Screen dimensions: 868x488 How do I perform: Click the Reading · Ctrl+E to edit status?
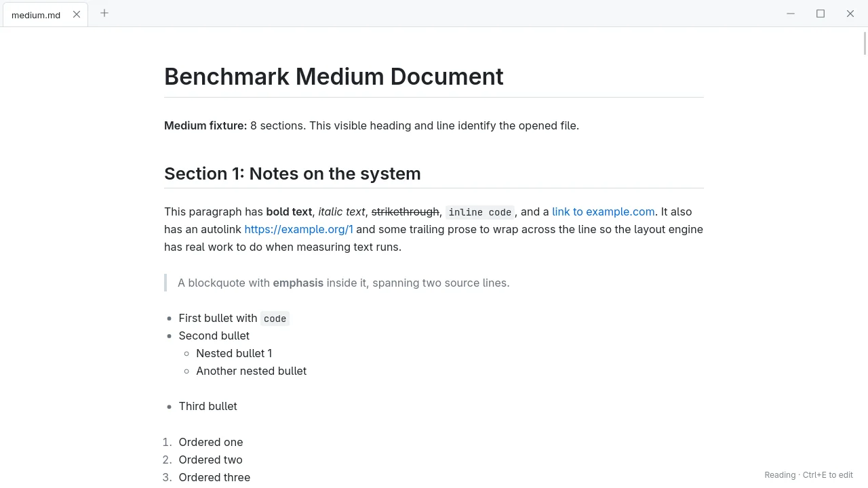[x=808, y=475]
